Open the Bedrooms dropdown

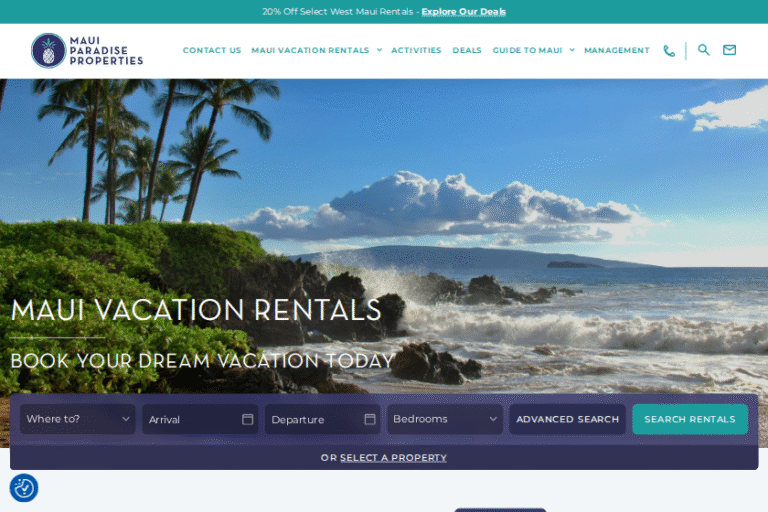coord(445,419)
